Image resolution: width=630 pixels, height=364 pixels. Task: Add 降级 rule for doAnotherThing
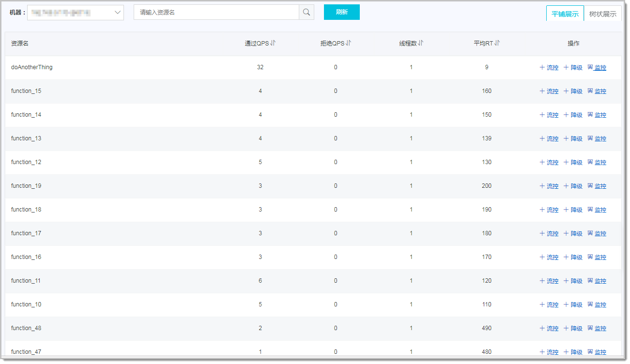(x=573, y=68)
